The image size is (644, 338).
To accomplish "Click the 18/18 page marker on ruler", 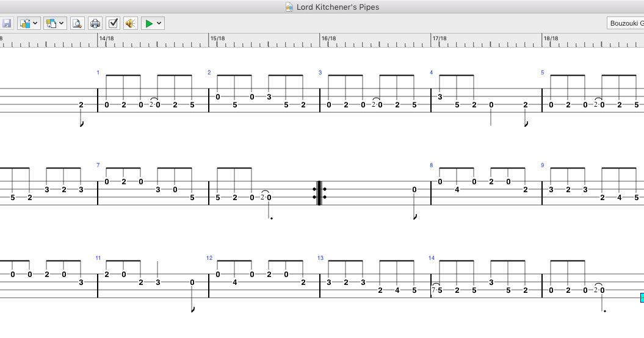I will click(551, 38).
